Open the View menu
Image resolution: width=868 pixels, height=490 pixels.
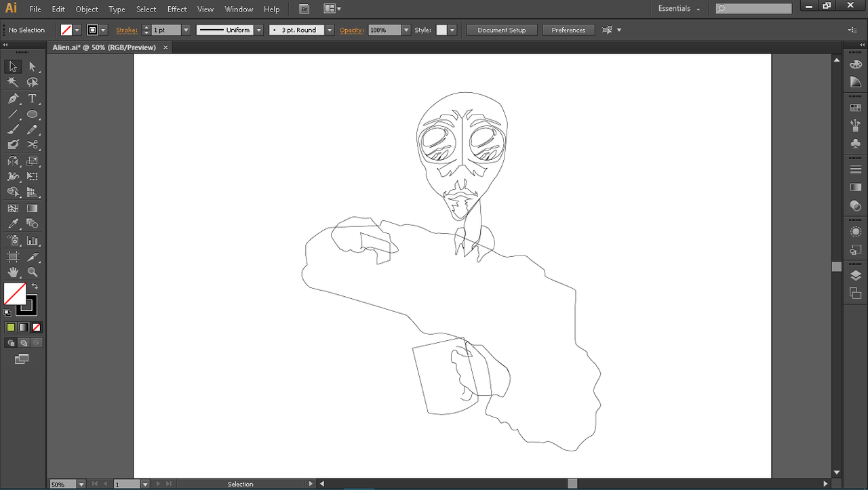[x=205, y=9]
